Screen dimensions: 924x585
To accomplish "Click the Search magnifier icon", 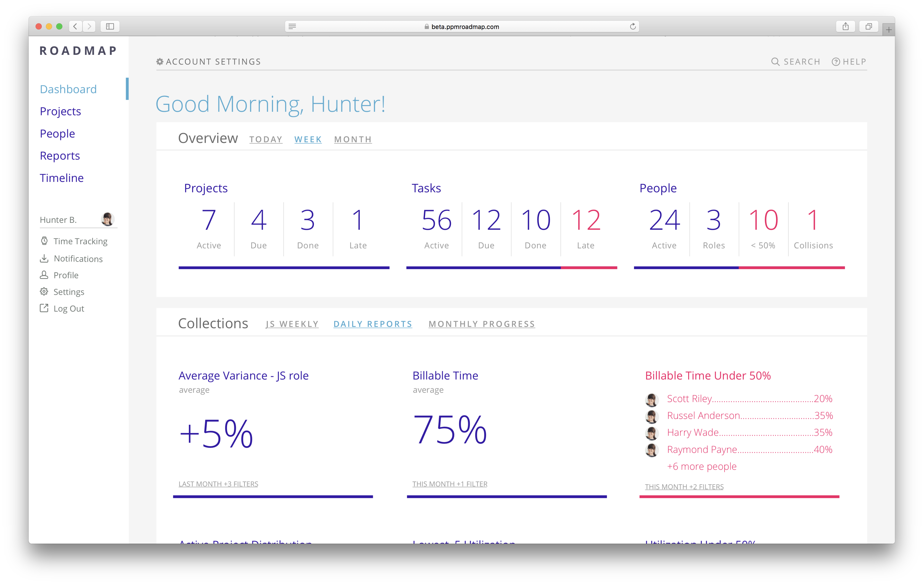I will coord(775,62).
